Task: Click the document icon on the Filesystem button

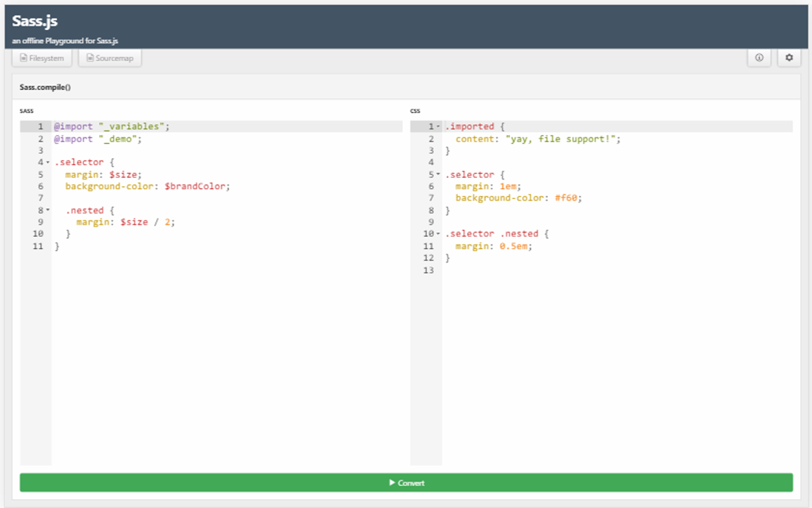Action: tap(23, 57)
